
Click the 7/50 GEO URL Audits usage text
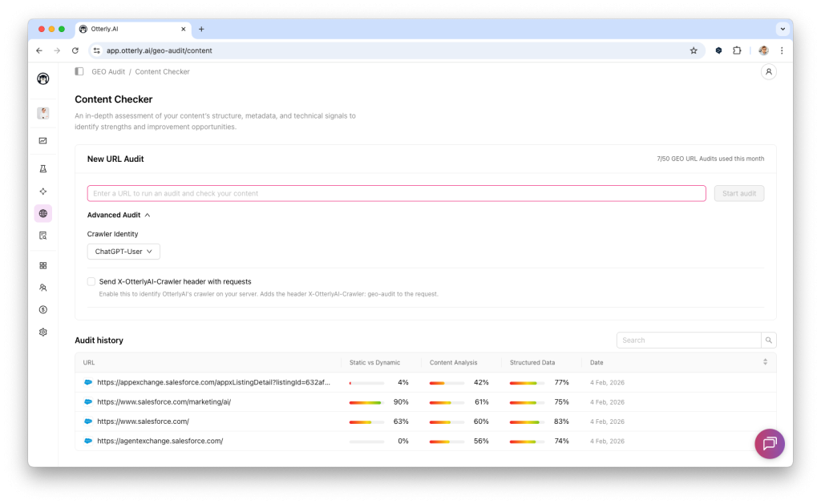[x=710, y=159]
